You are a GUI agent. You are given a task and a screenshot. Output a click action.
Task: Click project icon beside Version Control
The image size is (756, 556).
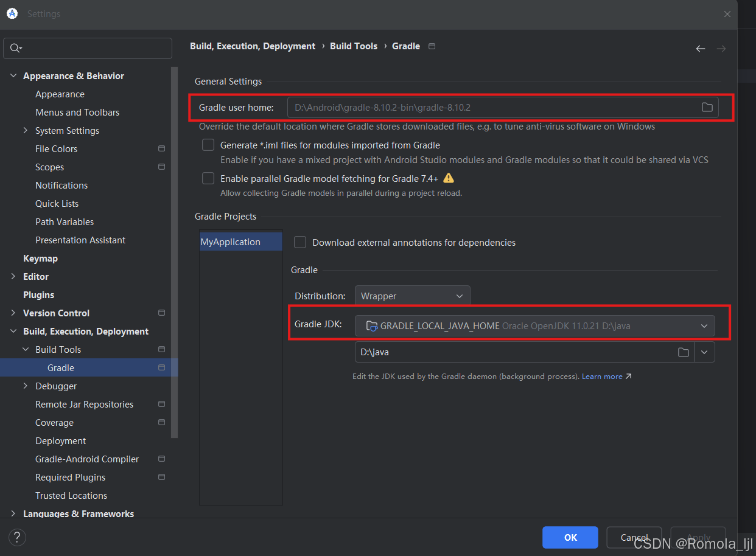point(161,313)
